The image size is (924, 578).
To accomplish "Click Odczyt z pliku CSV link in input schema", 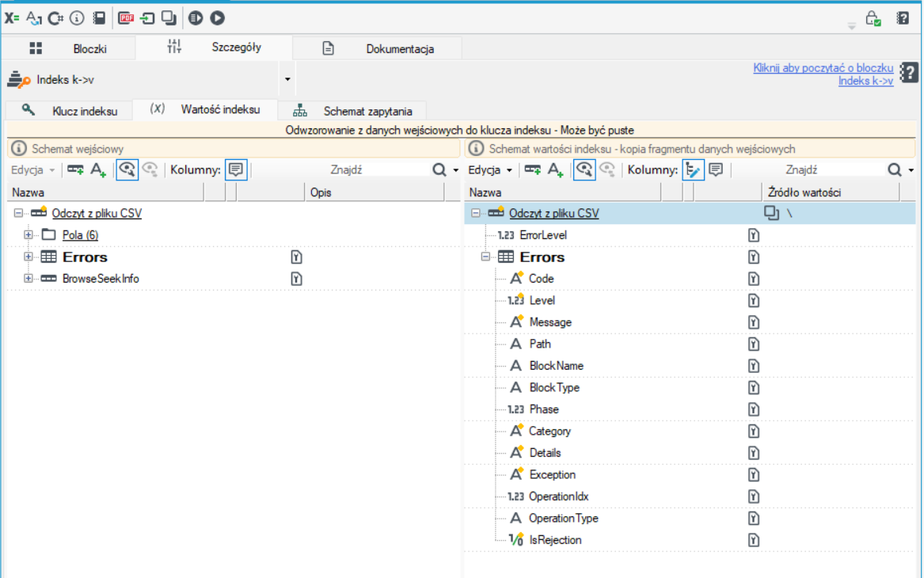I will (97, 213).
